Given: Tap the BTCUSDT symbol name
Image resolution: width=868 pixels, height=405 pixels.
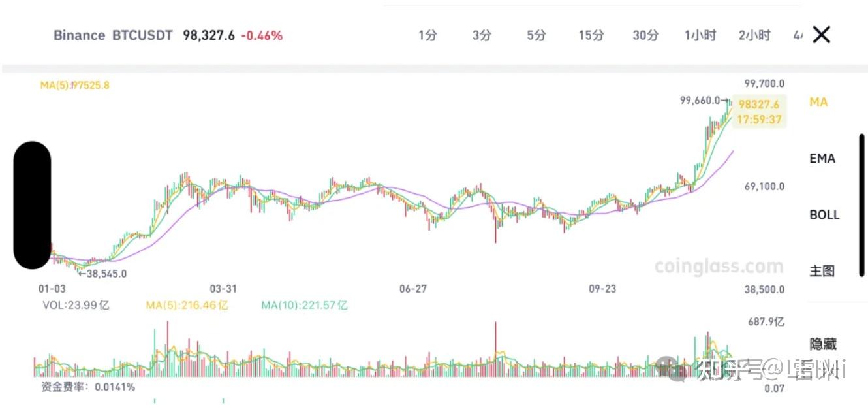Looking at the screenshot, I should 142,35.
